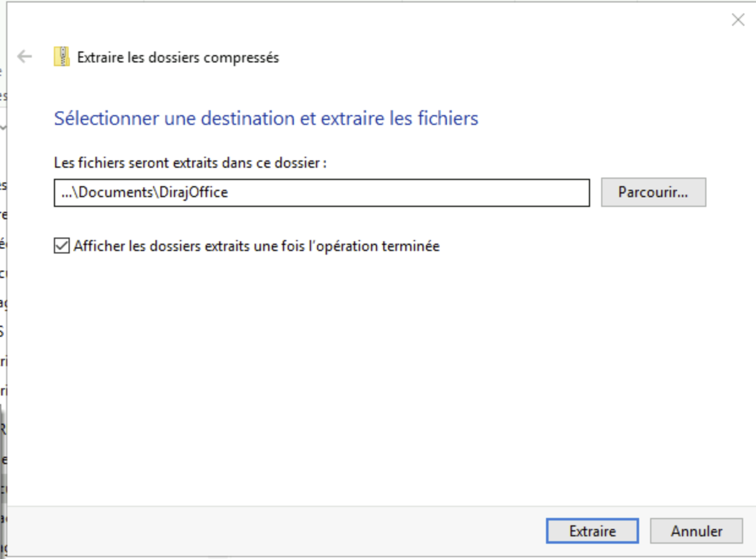
Task: Click the window title Extraire les dossiers compressés
Action: [x=178, y=58]
